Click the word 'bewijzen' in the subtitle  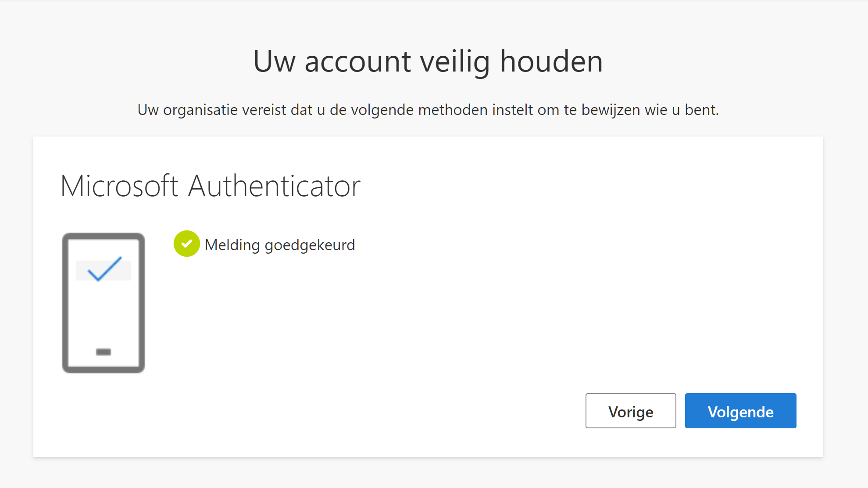pyautogui.click(x=611, y=110)
